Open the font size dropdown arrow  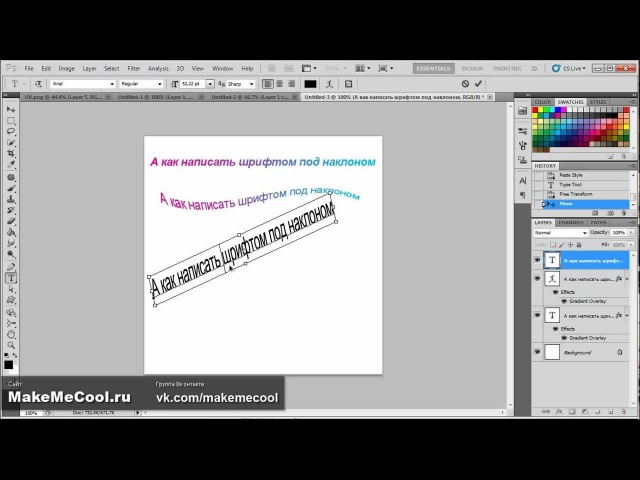coord(210,84)
